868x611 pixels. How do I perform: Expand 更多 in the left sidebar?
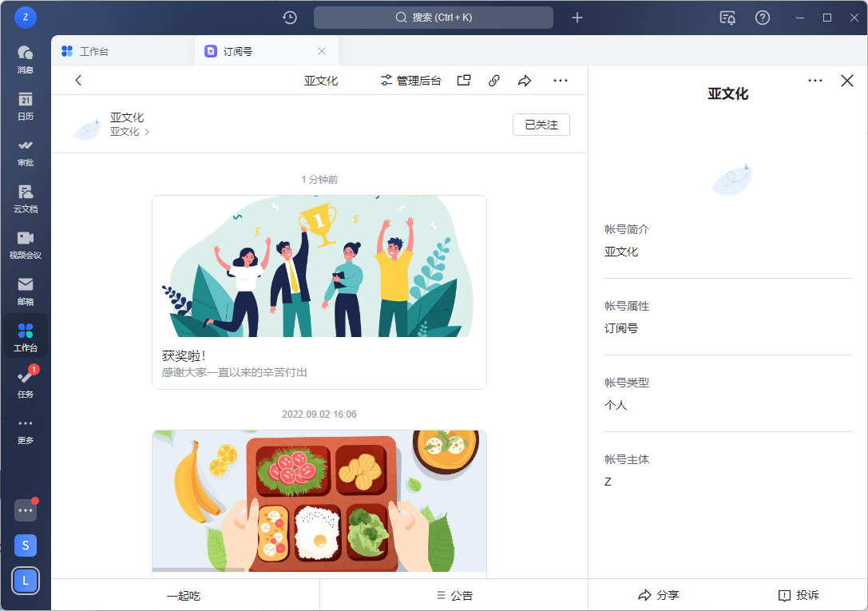pos(26,429)
